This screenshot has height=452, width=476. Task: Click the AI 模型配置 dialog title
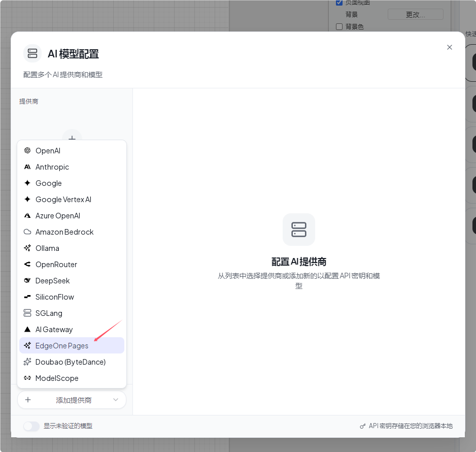pos(73,54)
